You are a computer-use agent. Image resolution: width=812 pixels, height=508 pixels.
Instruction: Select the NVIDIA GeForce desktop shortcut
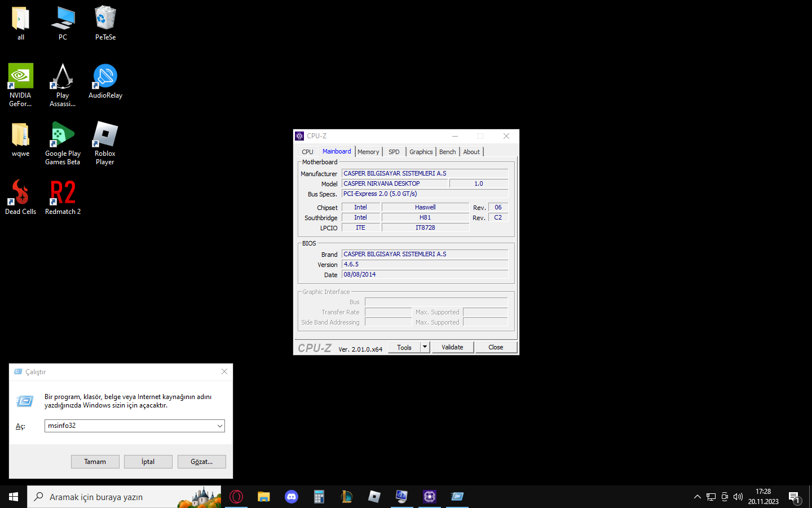21,85
